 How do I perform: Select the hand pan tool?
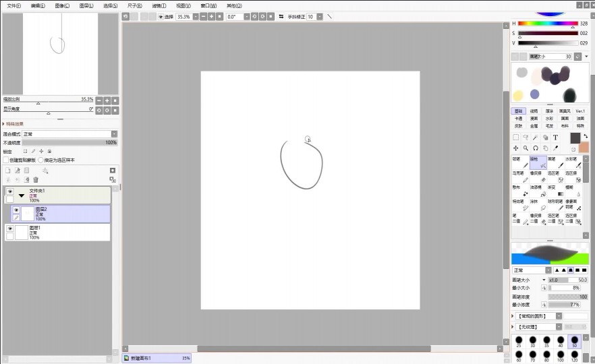[545, 148]
